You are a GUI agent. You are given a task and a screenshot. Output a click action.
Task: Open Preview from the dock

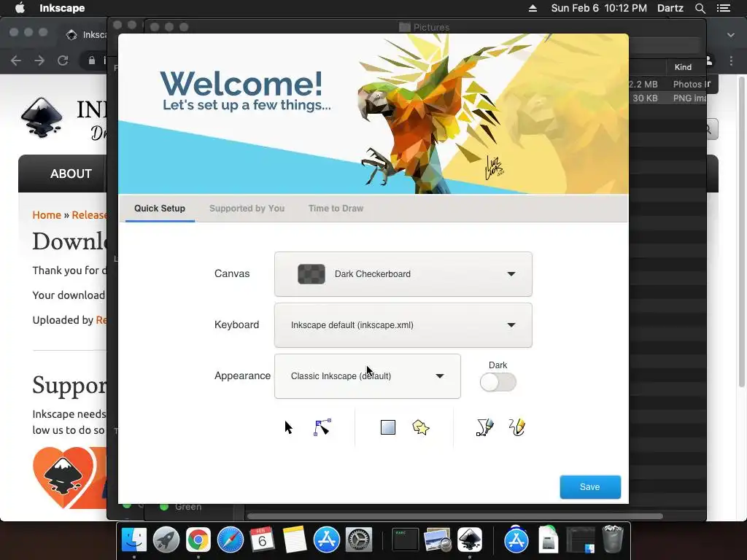pyautogui.click(x=438, y=540)
